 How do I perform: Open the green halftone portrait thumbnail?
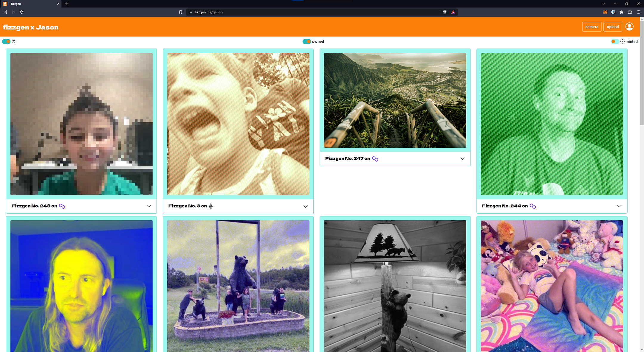pos(552,124)
